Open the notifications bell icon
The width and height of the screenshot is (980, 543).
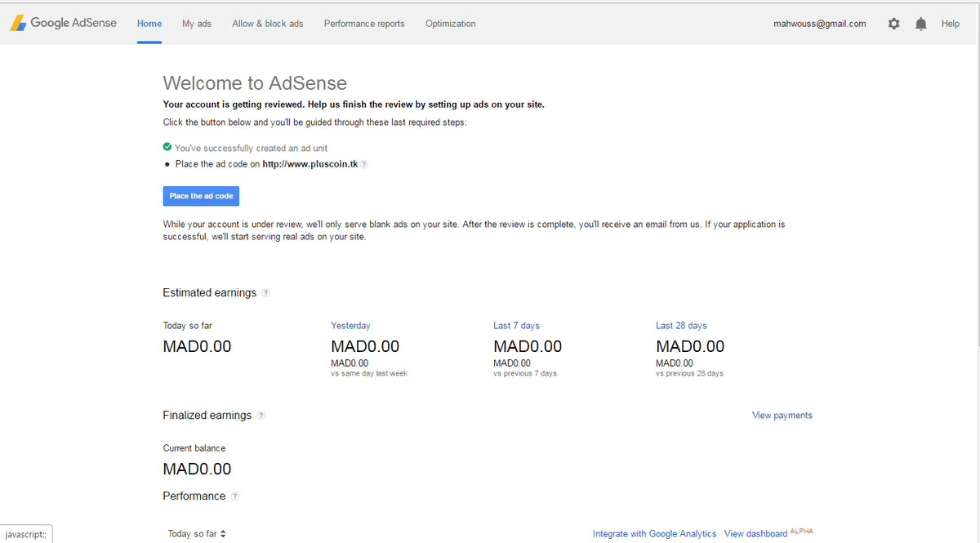pos(921,24)
